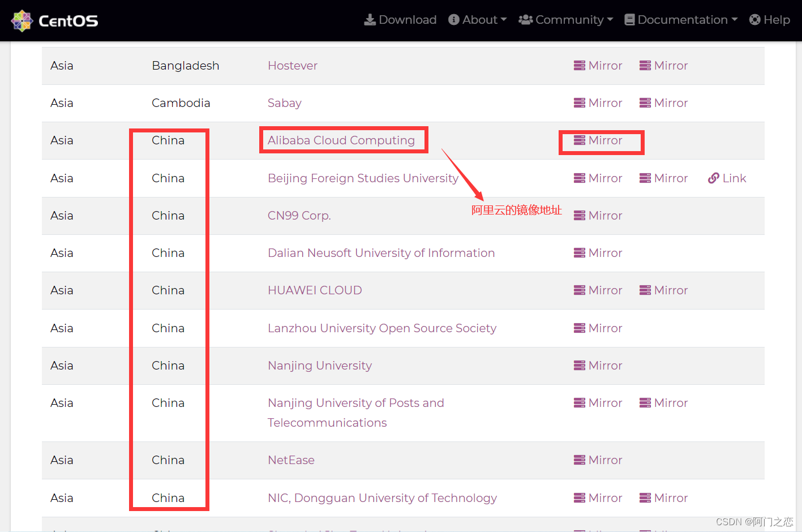Open the Dalian Neusoft University of Information link
The image size is (802, 532).
point(381,253)
